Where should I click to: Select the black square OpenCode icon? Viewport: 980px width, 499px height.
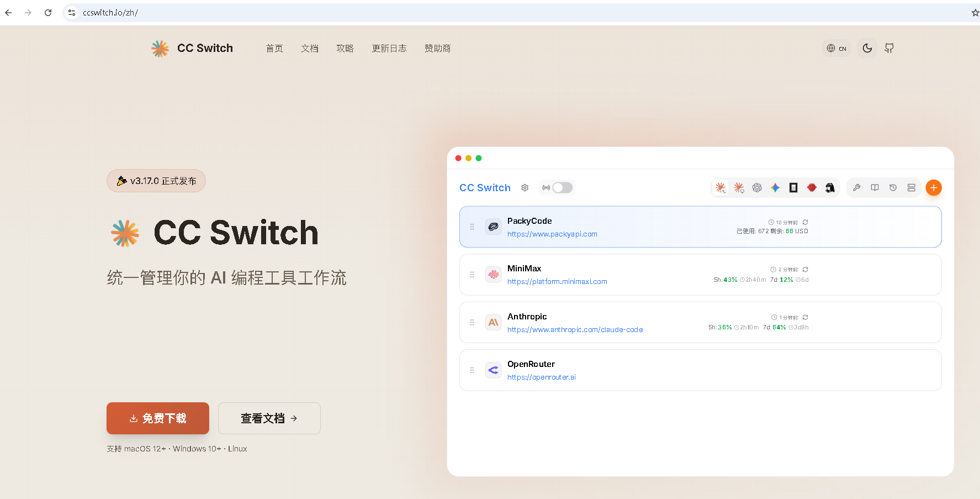793,188
